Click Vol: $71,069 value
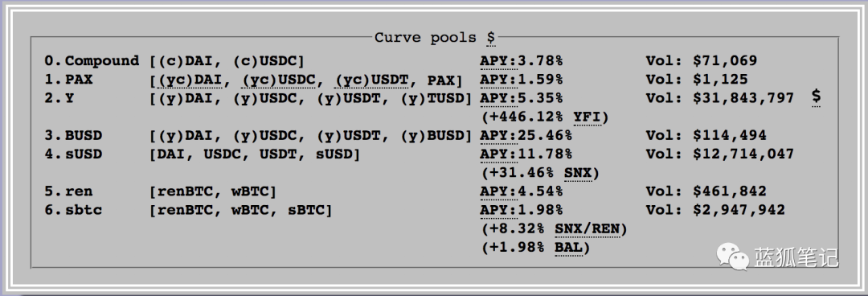 701,60
